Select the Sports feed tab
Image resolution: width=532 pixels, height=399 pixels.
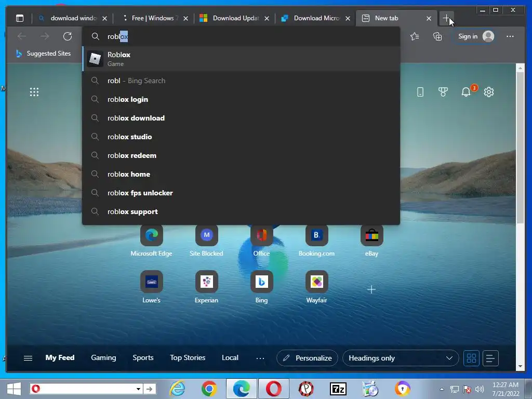click(x=143, y=357)
